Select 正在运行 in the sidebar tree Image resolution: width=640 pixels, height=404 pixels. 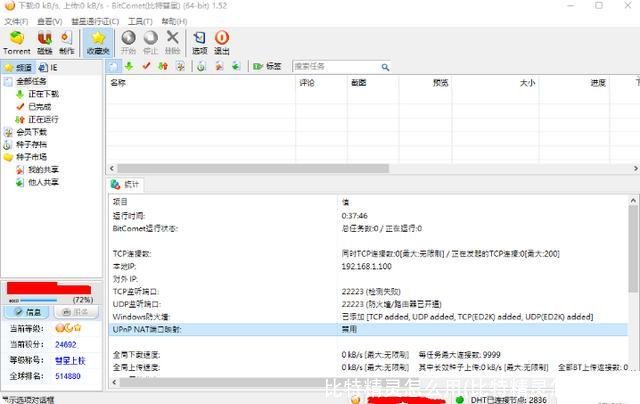tap(43, 120)
